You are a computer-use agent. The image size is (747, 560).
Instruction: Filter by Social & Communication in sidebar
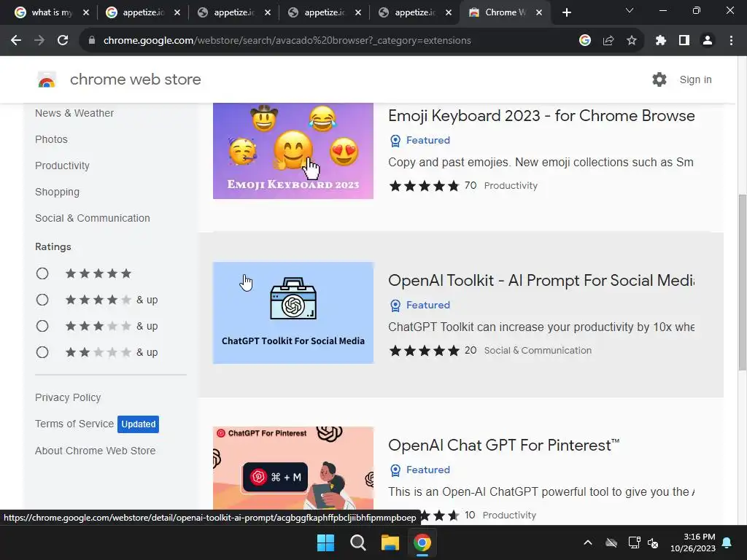pos(93,218)
